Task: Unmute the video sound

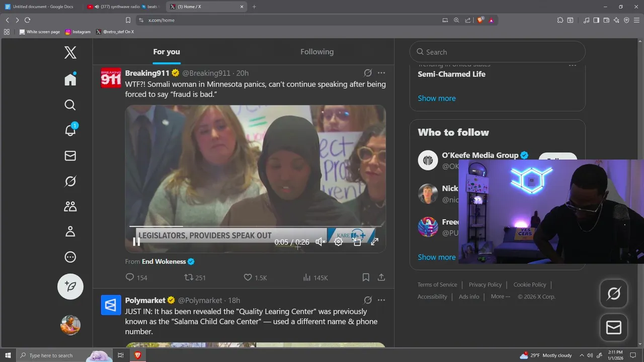Action: click(x=320, y=242)
